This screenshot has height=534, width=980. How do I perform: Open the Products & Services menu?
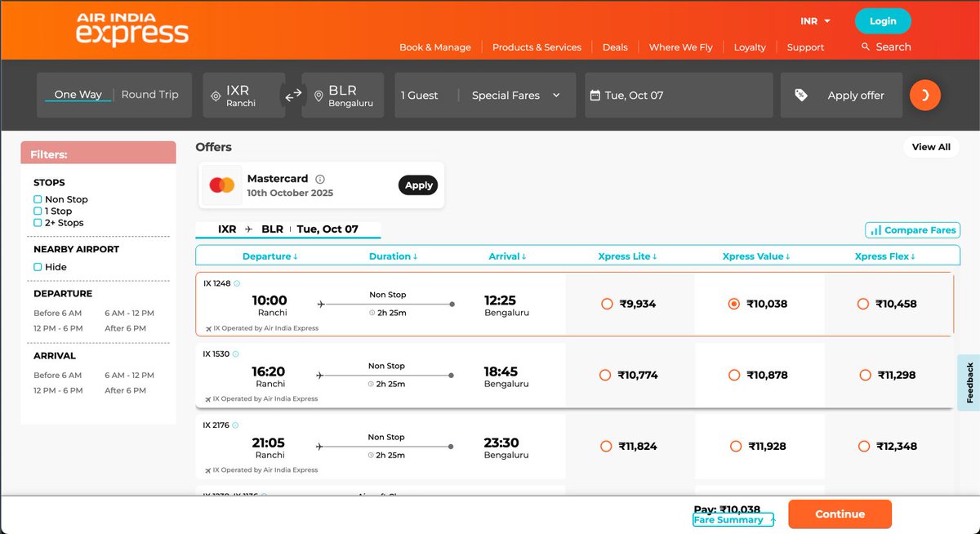click(x=537, y=47)
